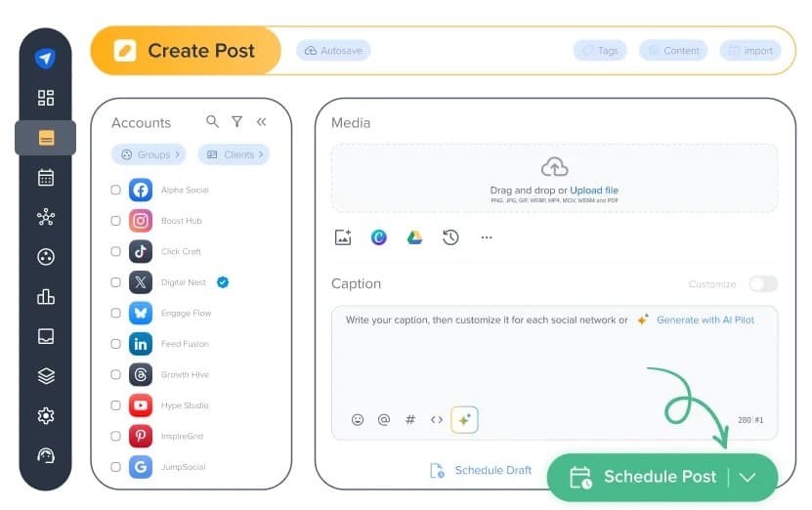Open the Import button in header
This screenshot has height=510, width=812.
[750, 50]
